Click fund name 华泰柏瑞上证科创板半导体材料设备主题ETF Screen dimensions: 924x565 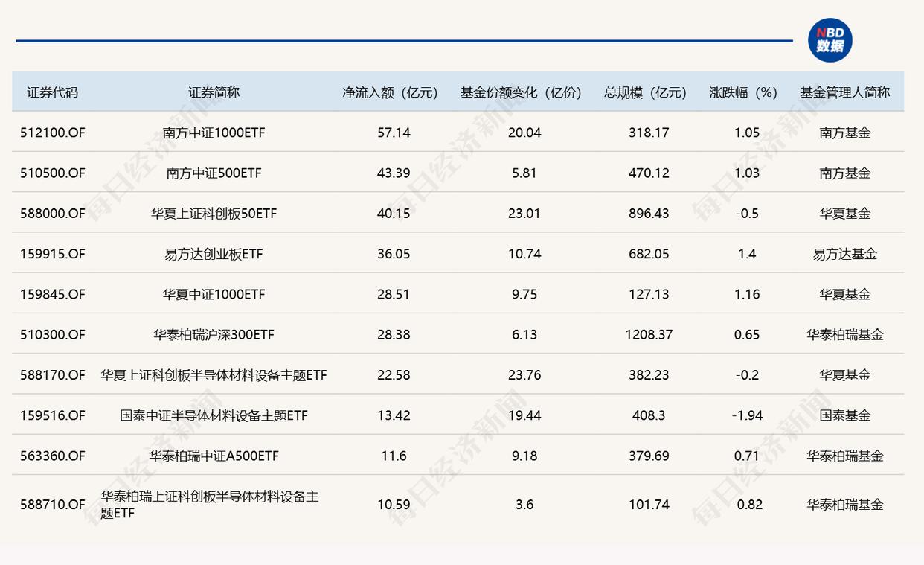[x=210, y=504]
